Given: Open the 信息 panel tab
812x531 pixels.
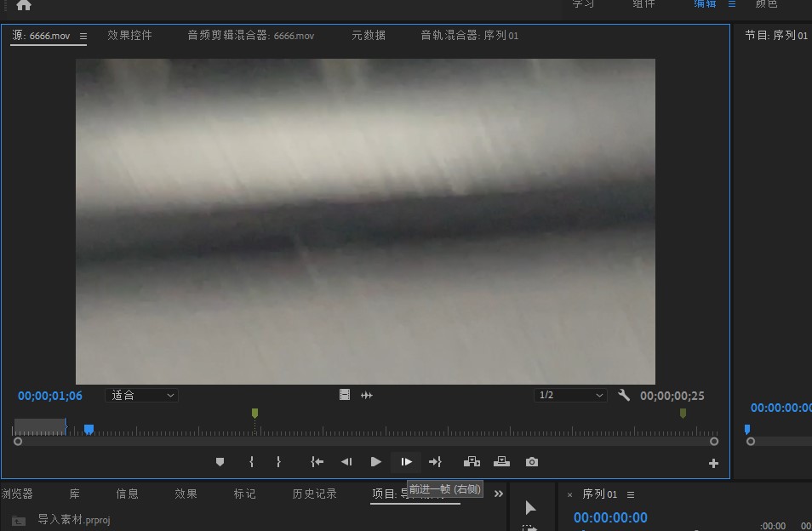Looking at the screenshot, I should tap(127, 494).
